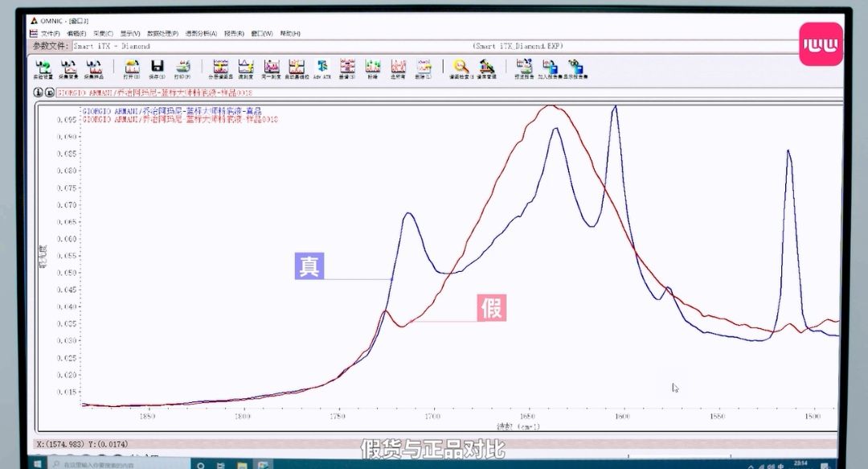Open the 显示(V) view menu
The width and height of the screenshot is (868, 469).
pos(130,34)
